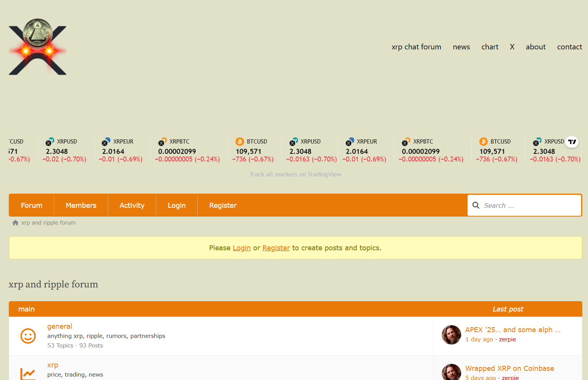This screenshot has width=588, height=380.
Task: Open Login in the orange menu bar
Action: pyautogui.click(x=177, y=205)
